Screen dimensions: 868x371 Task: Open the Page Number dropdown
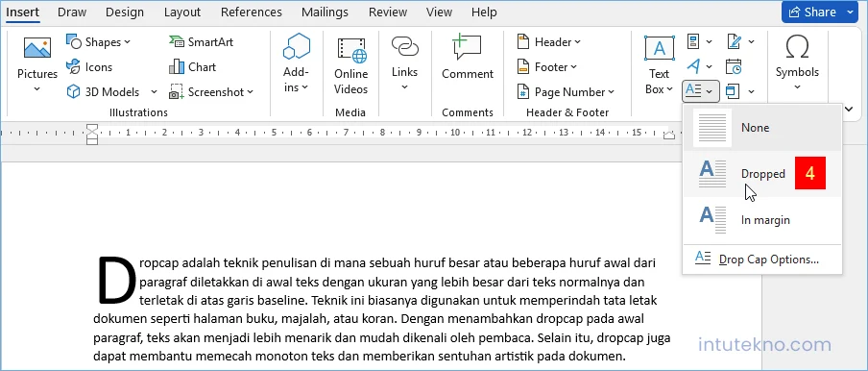click(566, 92)
